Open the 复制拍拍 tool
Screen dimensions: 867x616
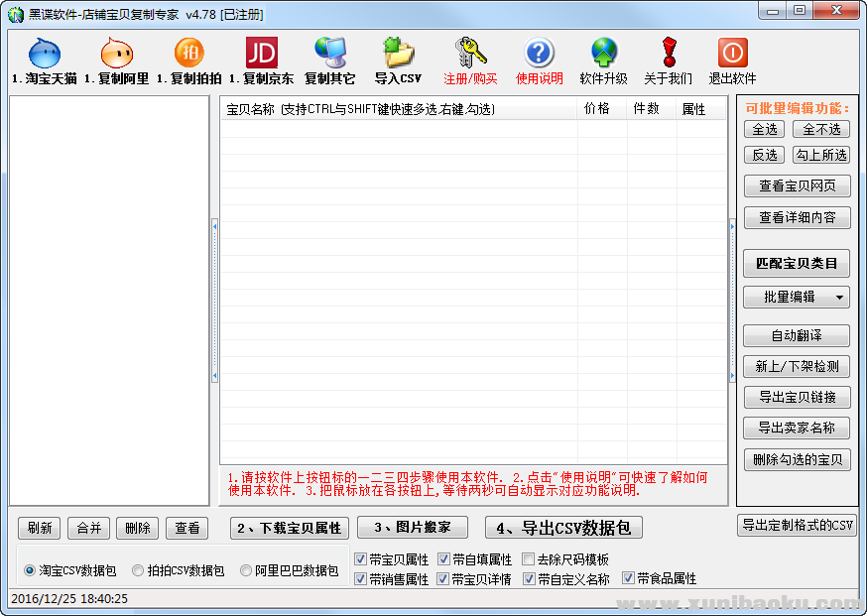point(188,54)
